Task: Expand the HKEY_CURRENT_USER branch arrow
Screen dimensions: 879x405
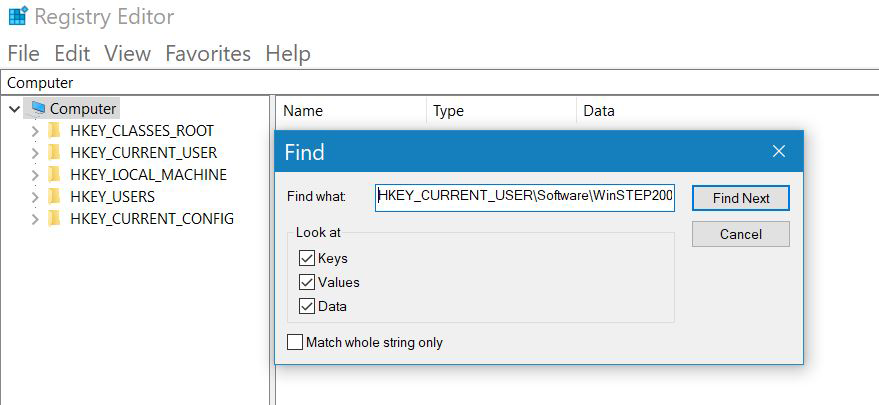Action: pyautogui.click(x=35, y=153)
